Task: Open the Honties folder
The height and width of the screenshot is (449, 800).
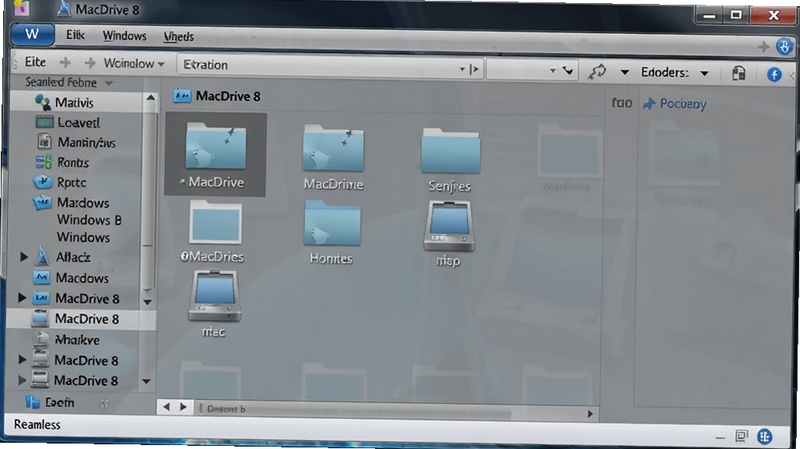Action: coord(332,232)
